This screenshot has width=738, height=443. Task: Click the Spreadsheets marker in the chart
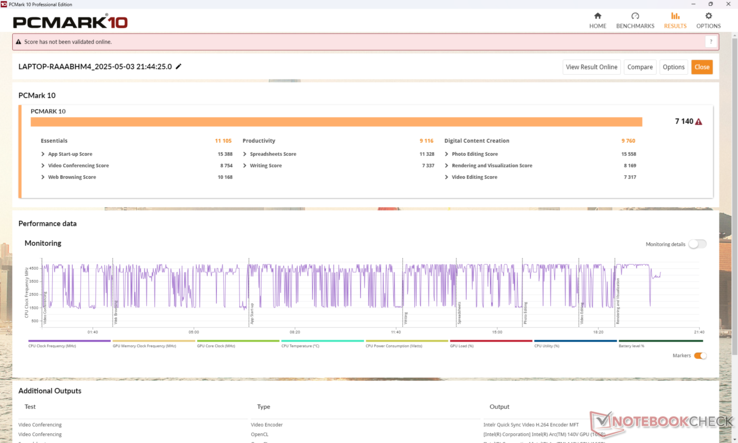click(459, 314)
